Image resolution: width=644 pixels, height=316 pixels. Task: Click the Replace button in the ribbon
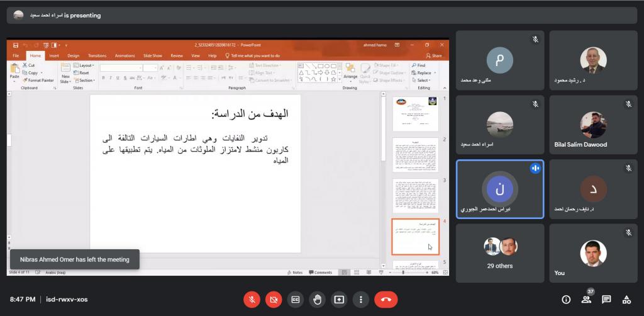[424, 73]
